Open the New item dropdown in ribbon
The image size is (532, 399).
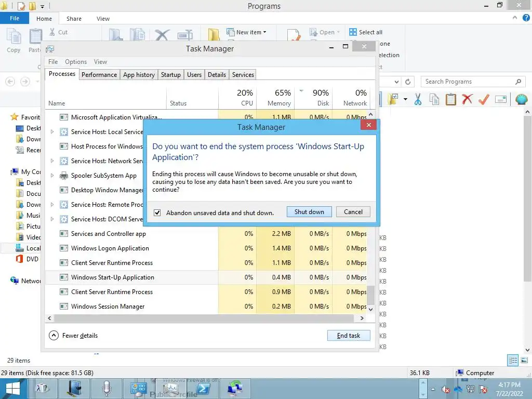click(x=247, y=32)
